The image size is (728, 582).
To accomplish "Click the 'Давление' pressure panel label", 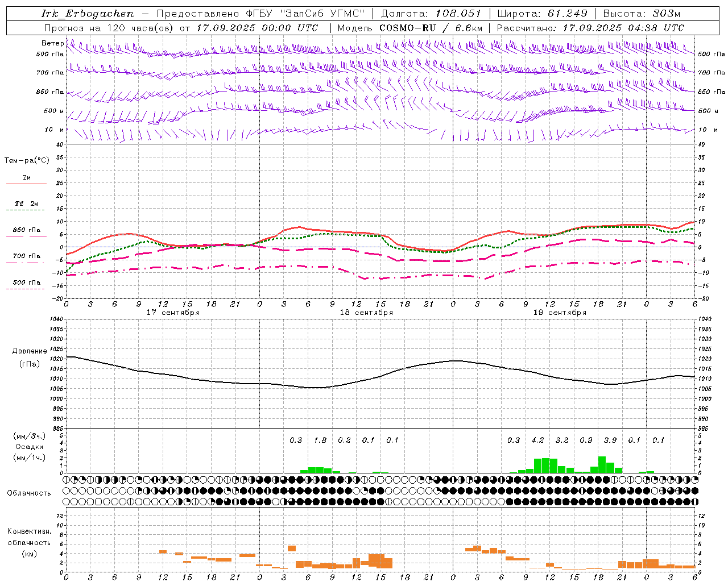I will pos(30,351).
